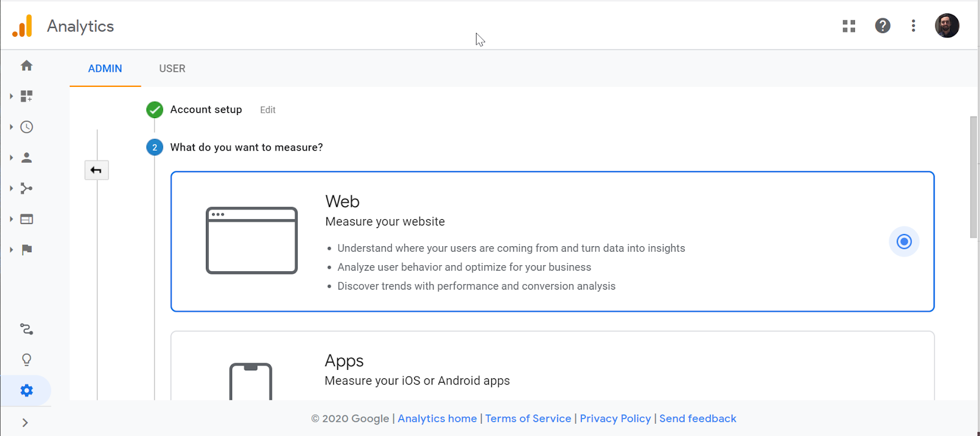Open the Customization dashboard icon

pos(26,96)
